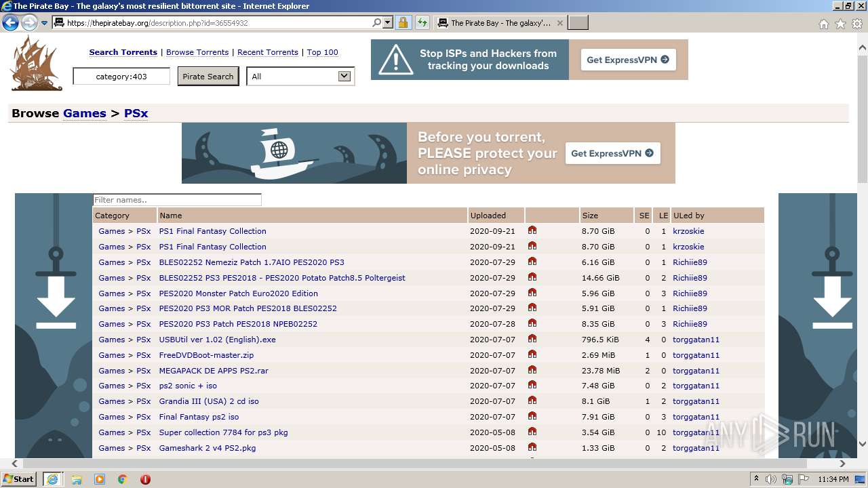
Task: Click magnet icon for MEGAPACK DE APPS PS2.rar
Action: point(532,370)
